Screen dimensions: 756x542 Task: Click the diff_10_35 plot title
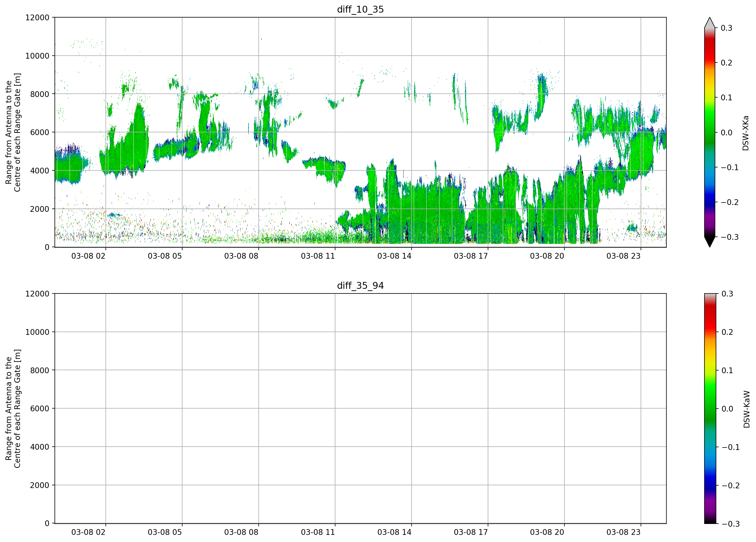[x=360, y=9]
